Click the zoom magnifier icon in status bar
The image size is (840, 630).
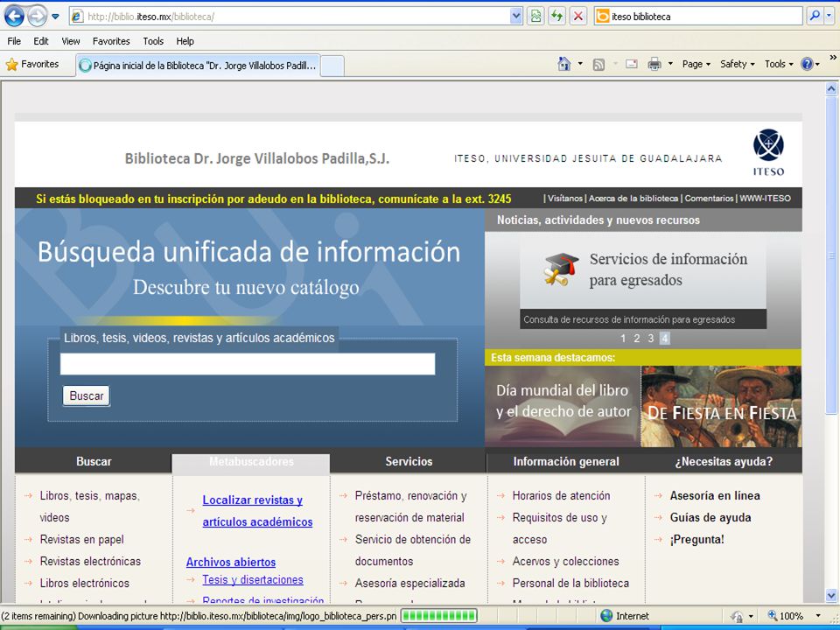pyautogui.click(x=773, y=616)
